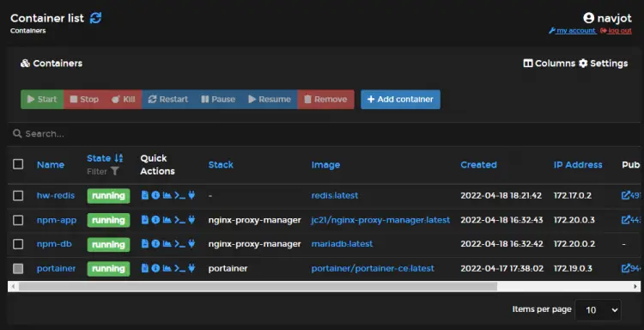Open the Columns chooser
Image resolution: width=644 pixels, height=330 pixels.
point(550,64)
